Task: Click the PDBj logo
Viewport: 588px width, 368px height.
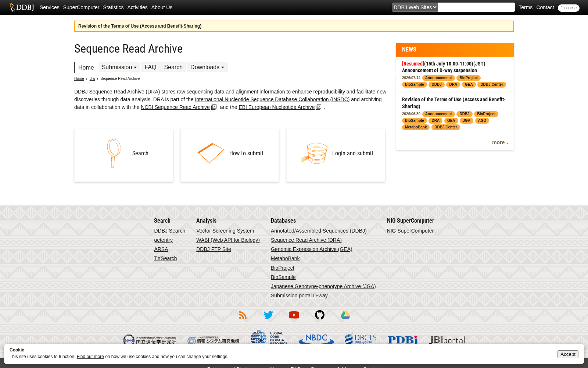Action: (403, 340)
